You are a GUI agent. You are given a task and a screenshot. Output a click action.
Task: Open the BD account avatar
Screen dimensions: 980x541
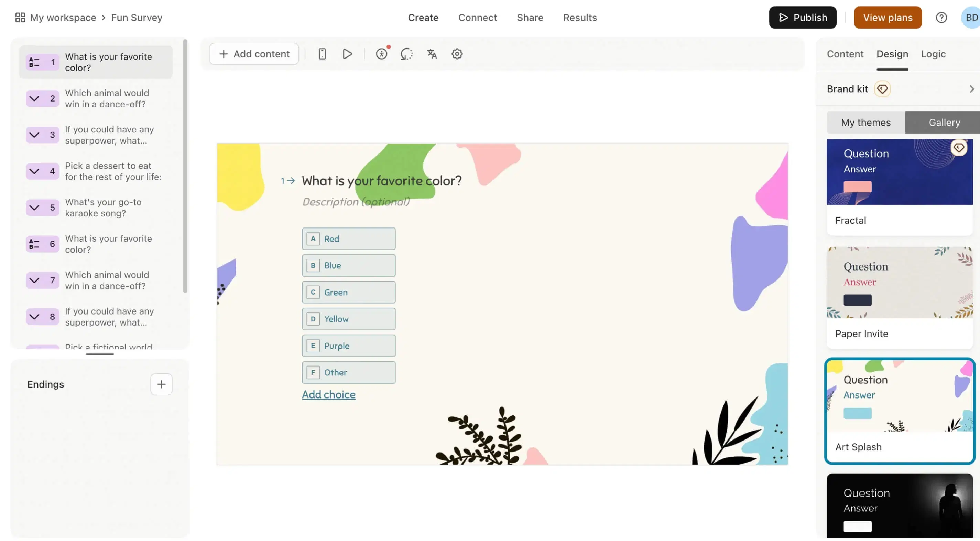[970, 18]
